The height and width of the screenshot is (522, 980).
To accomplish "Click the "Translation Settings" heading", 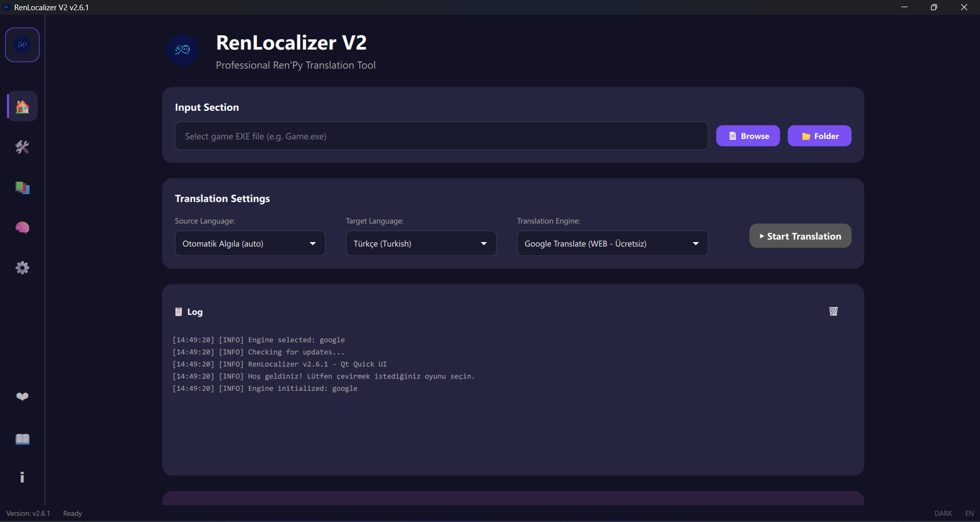I will (222, 199).
